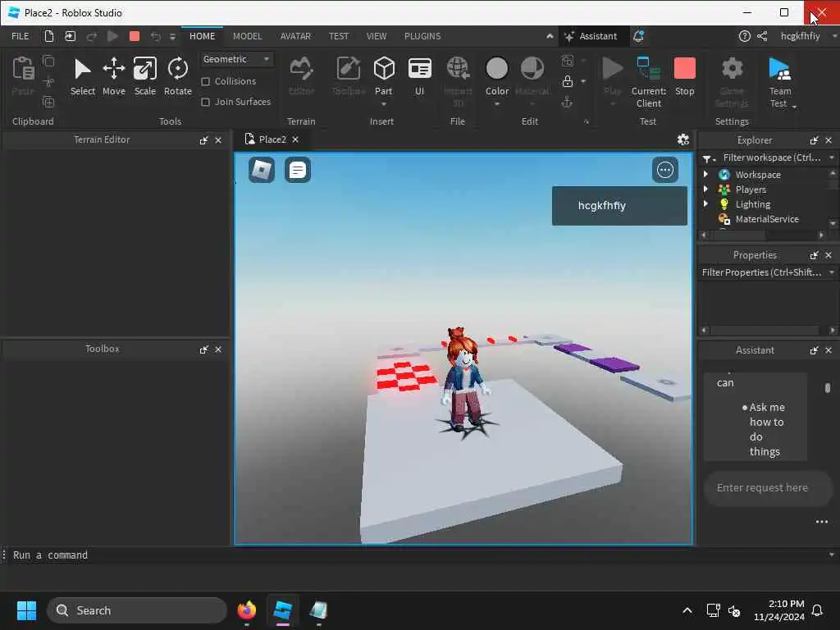Screen dimensions: 840x630
Task: Open the Color picker swatch
Action: (x=496, y=69)
